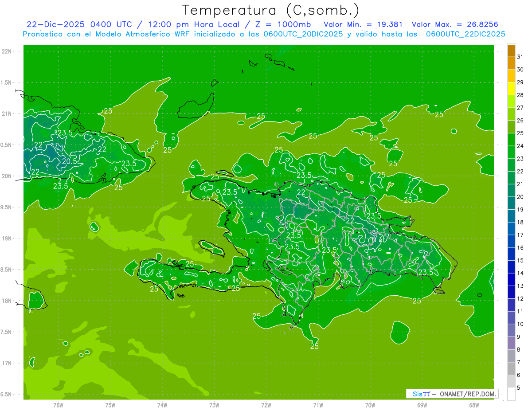Pick the yellow colorbar swatch between 28 and 29

(x=511, y=89)
